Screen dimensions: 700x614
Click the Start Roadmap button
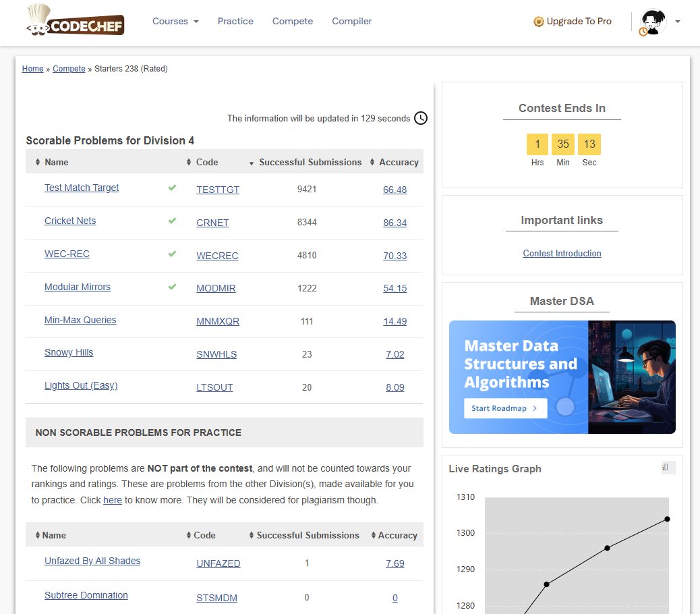(505, 408)
